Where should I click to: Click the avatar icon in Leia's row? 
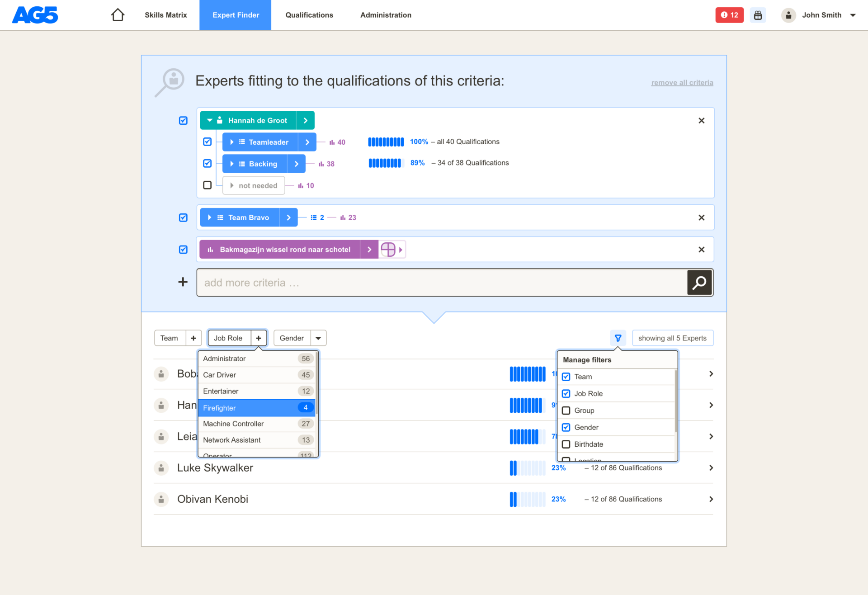click(x=161, y=436)
